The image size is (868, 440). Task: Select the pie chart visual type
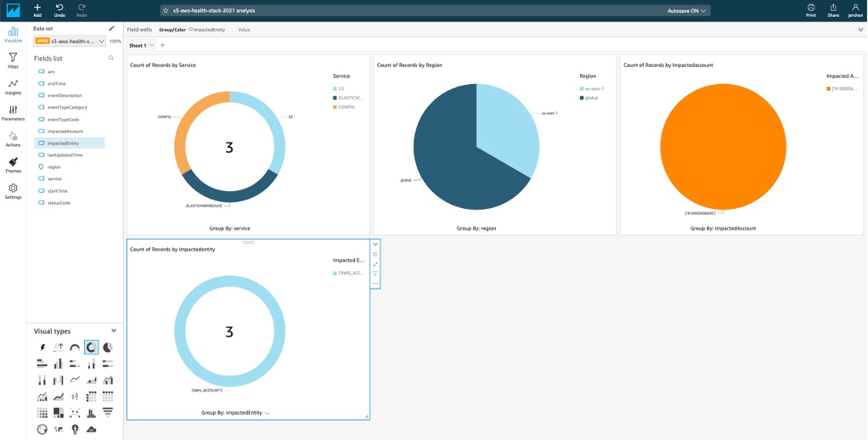pos(108,347)
